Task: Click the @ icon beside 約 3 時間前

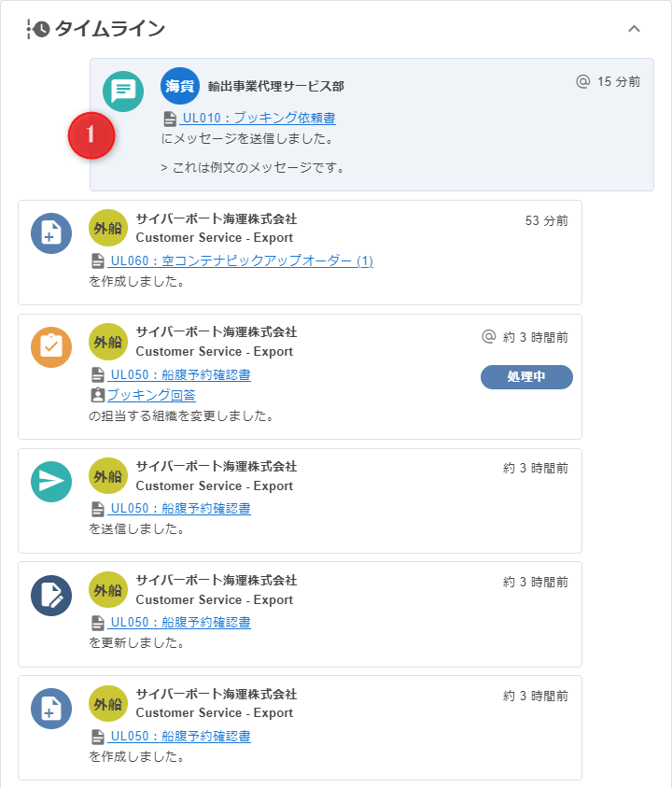Action: (488, 337)
